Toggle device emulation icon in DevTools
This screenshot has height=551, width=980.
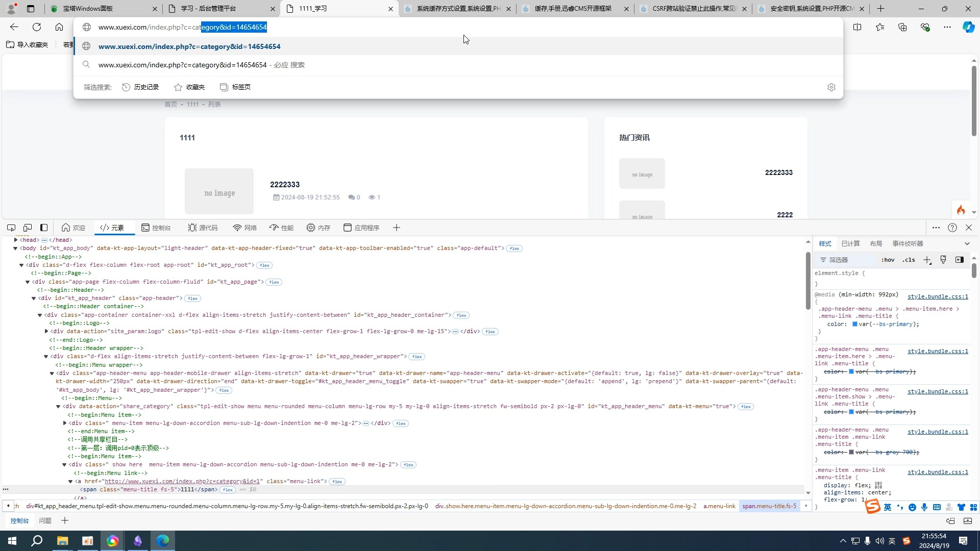[x=28, y=228]
